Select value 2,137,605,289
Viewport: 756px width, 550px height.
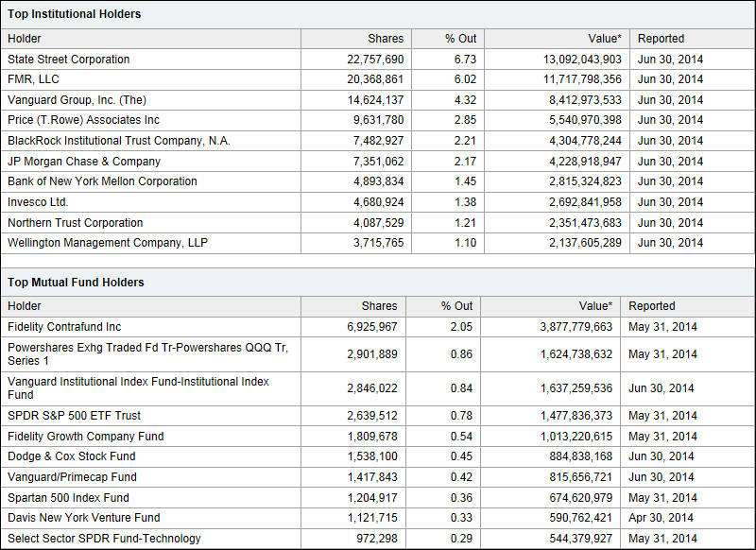585,243
